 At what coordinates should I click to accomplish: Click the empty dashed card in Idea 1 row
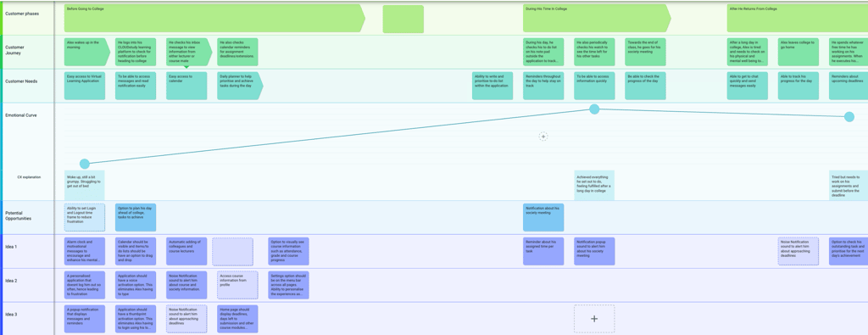232,251
